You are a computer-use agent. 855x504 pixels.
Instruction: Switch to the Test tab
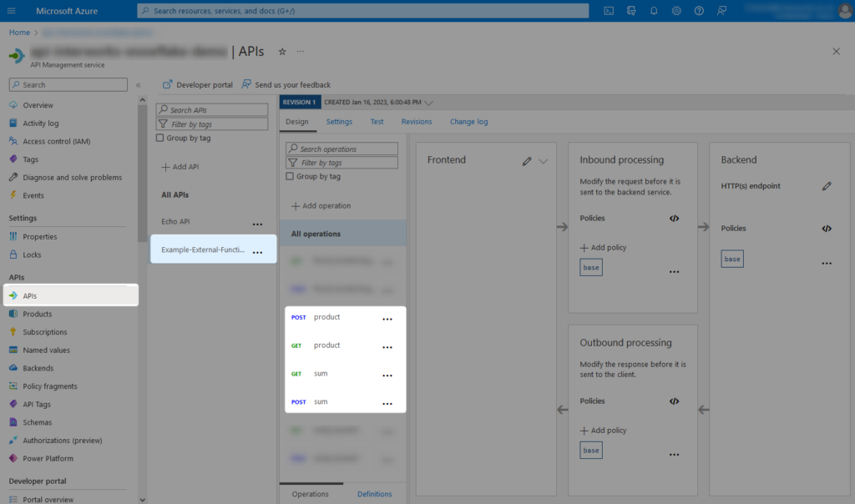(x=377, y=122)
